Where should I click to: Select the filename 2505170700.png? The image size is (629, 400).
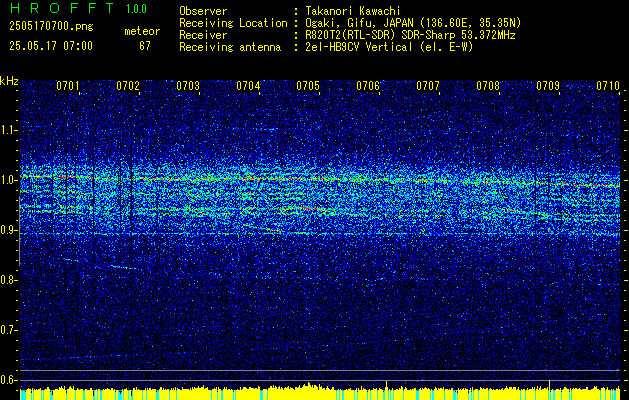click(x=51, y=27)
